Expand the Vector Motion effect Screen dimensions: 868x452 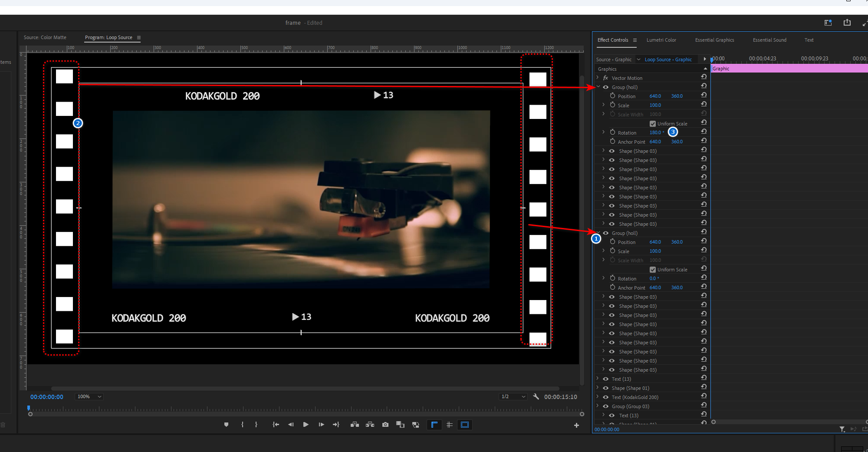pos(598,78)
